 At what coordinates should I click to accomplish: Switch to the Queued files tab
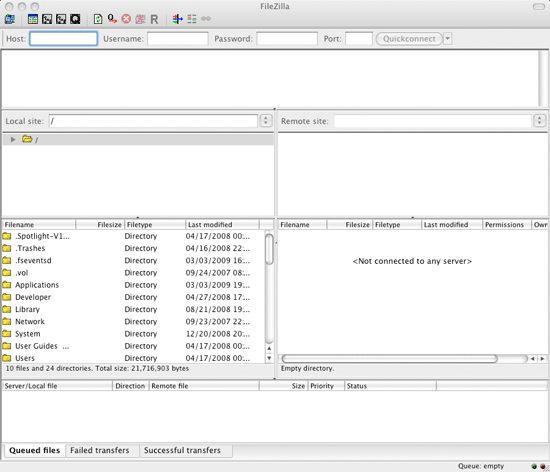point(35,450)
